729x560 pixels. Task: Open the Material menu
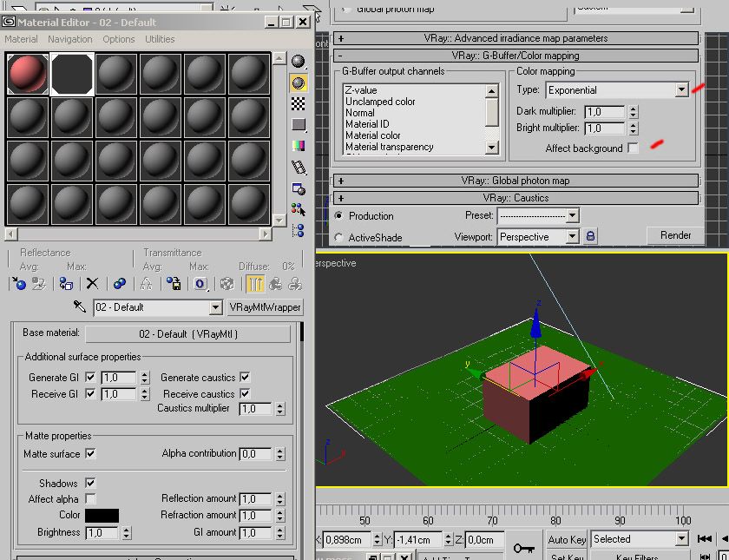click(21, 39)
